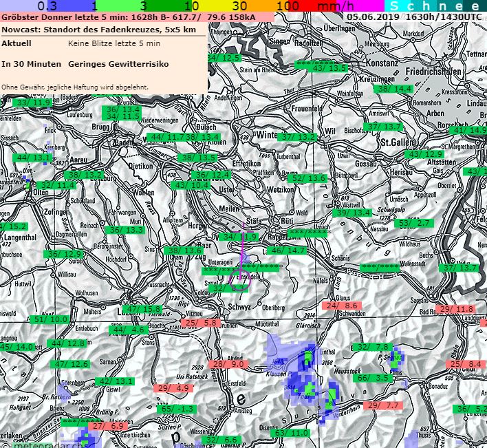
Task: Select station label 51/ 10.0
Action: (x=50, y=319)
